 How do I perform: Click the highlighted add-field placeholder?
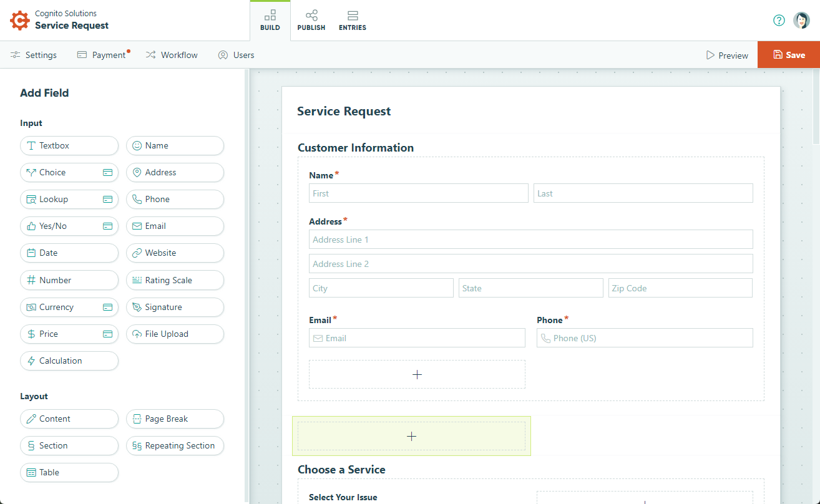coord(411,436)
